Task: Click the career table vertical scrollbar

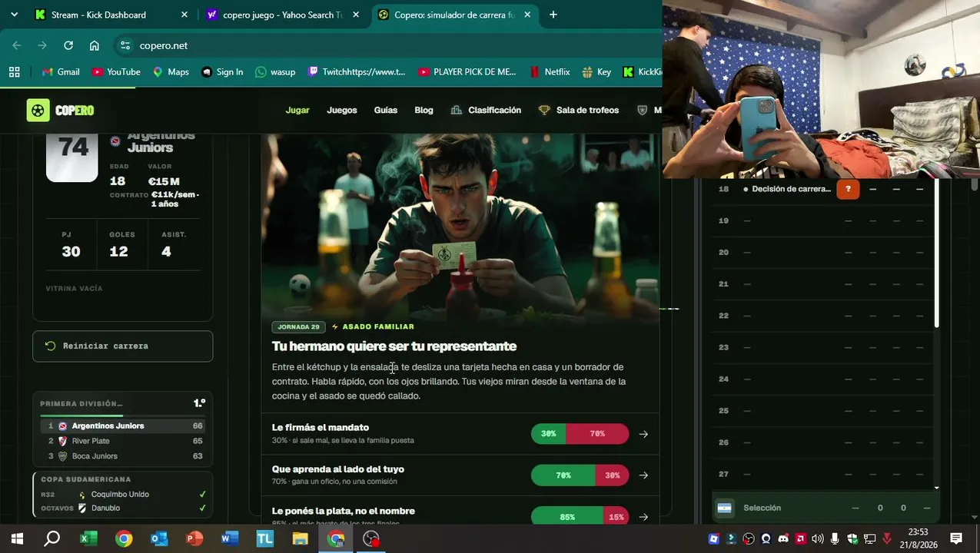Action: click(936, 253)
